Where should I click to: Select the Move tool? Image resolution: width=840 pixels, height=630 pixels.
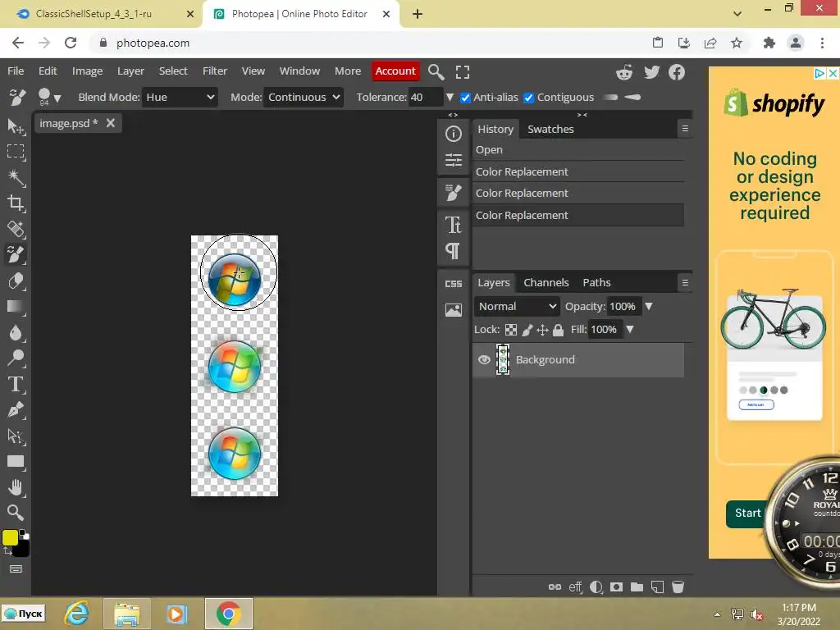16,126
